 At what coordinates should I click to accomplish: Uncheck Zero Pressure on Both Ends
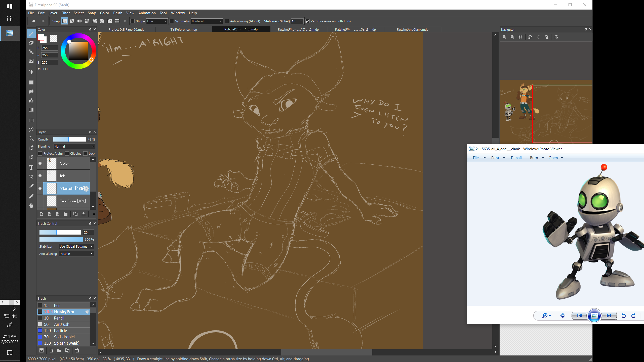[x=307, y=21]
